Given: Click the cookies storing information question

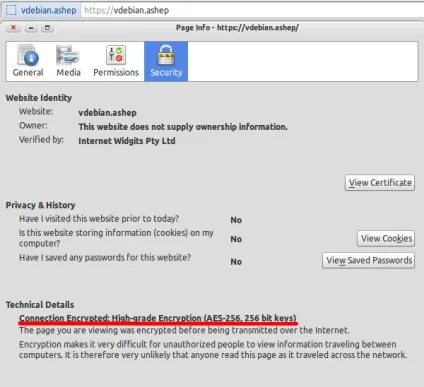Looking at the screenshot, I should pyautogui.click(x=116, y=238).
